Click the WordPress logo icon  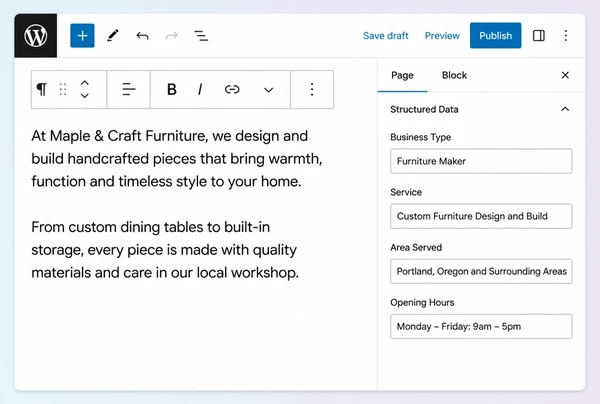click(x=36, y=36)
